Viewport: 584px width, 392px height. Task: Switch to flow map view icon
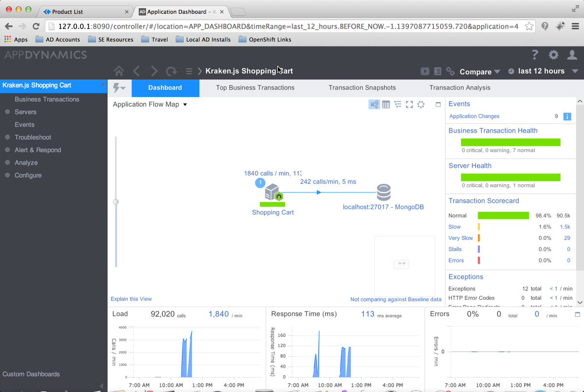pos(374,104)
